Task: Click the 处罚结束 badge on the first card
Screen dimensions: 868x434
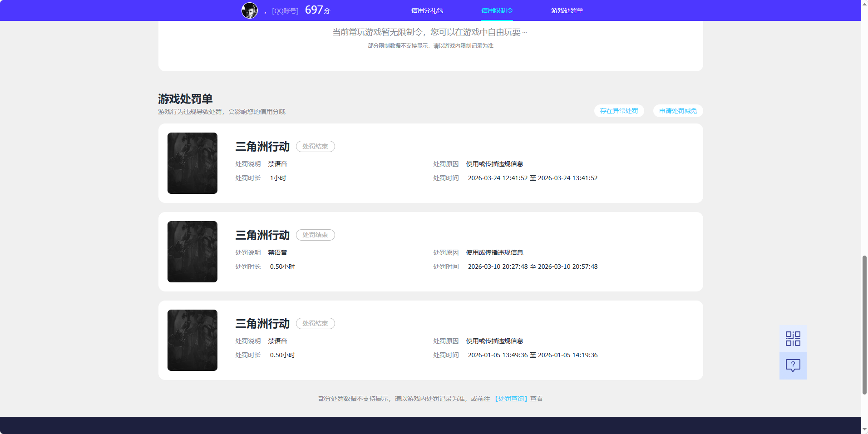Action: coord(316,146)
